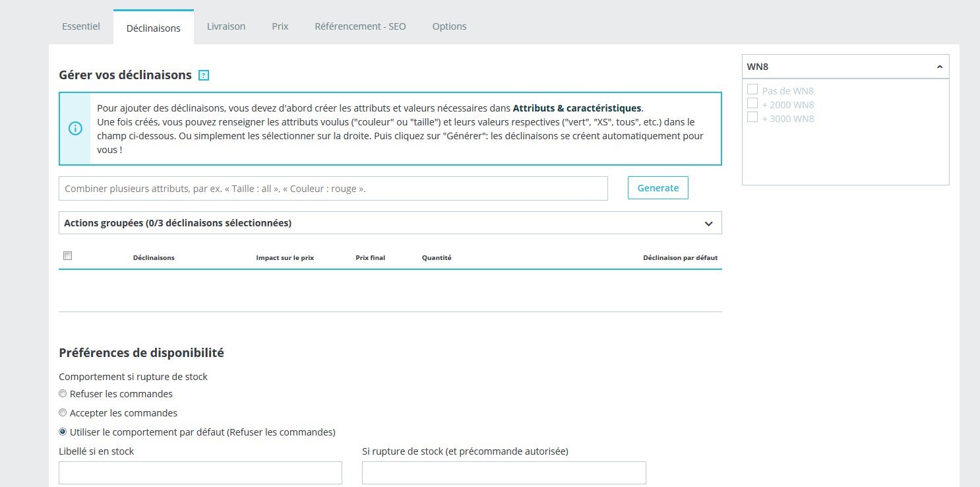Click the Quantité column header
Image resolution: width=980 pixels, height=487 pixels.
tap(437, 258)
